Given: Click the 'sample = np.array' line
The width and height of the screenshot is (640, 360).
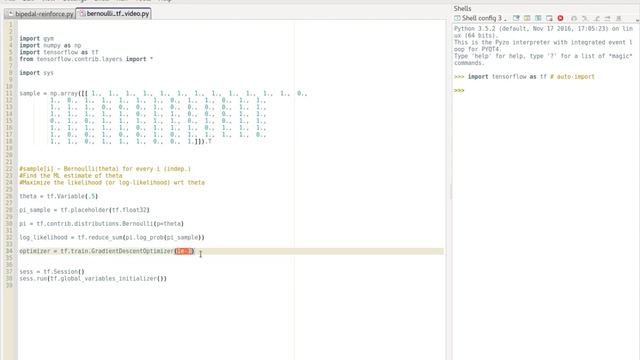Looking at the screenshot, I should (x=163, y=93).
